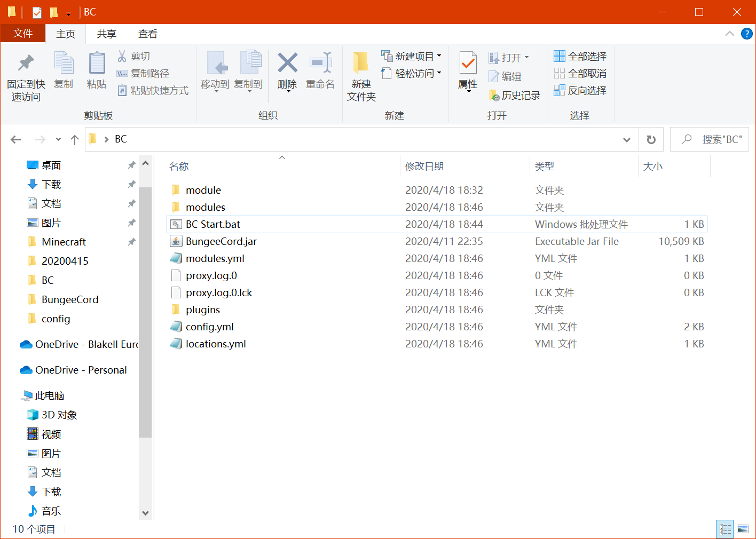Open History (历史记录)
This screenshot has width=756, height=539.
[515, 96]
